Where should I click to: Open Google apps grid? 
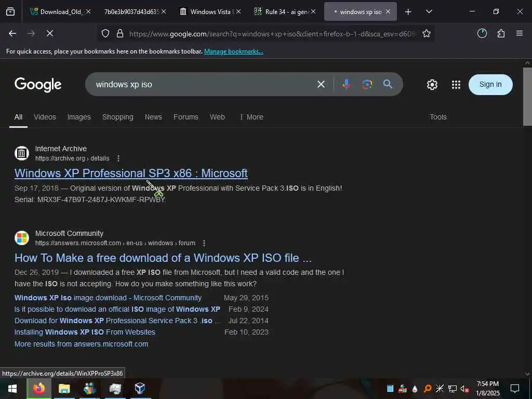click(456, 85)
